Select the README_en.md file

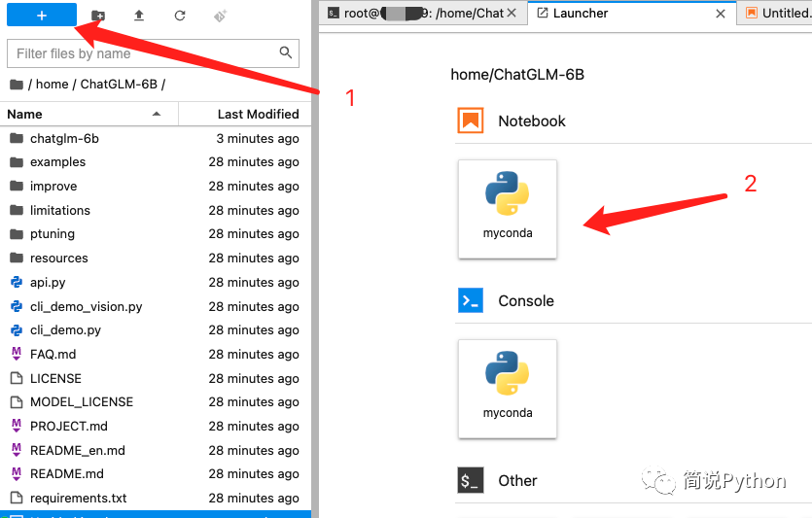click(77, 450)
